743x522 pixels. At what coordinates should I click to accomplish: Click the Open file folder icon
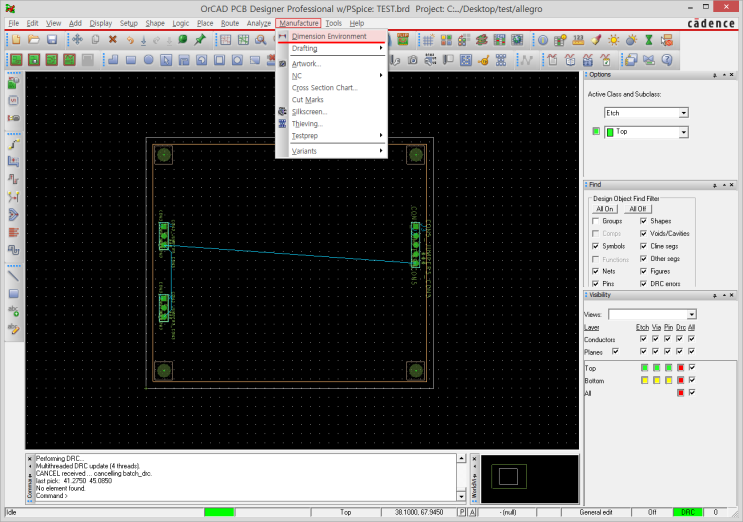(x=33, y=40)
